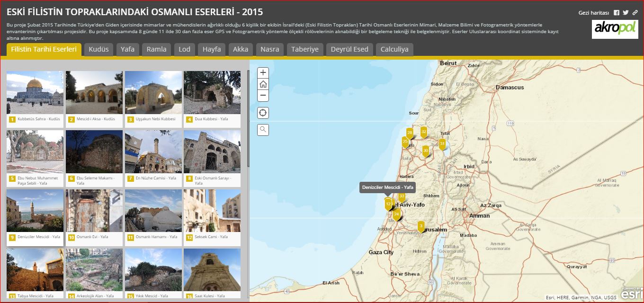Select map marker number 31
Viewport: 644px width, 303px height.
coord(442,143)
